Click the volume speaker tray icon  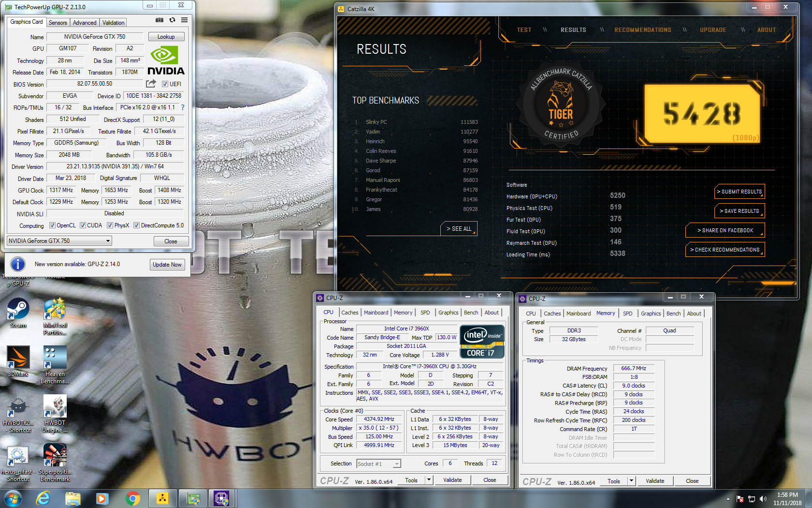[x=763, y=499]
